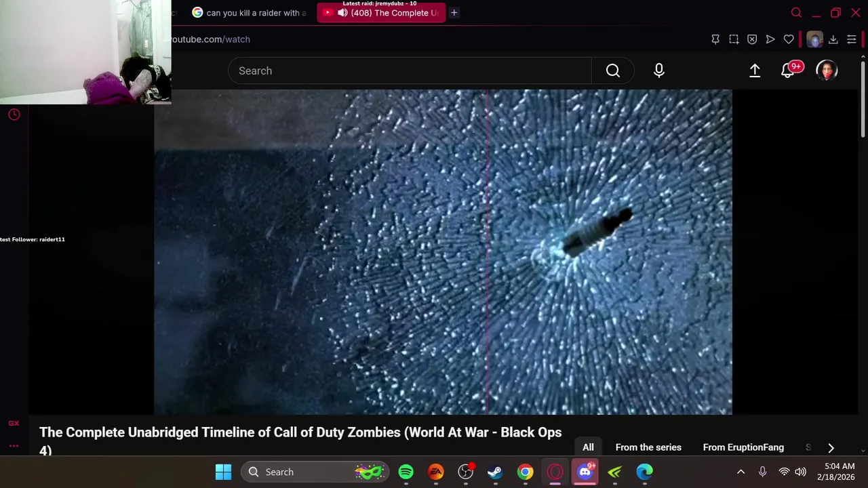The height and width of the screenshot is (488, 868).
Task: Click the Windows taskbar Search box
Action: (x=316, y=472)
